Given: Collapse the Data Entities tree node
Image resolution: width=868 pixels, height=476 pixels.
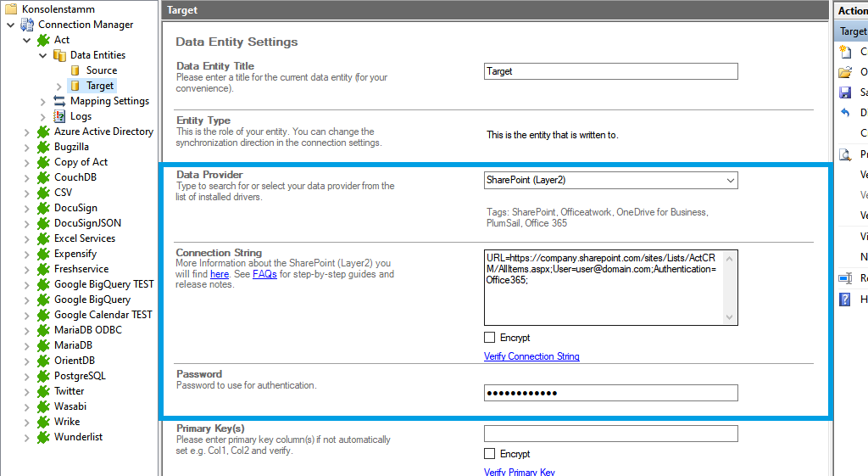Looking at the screenshot, I should click(43, 55).
